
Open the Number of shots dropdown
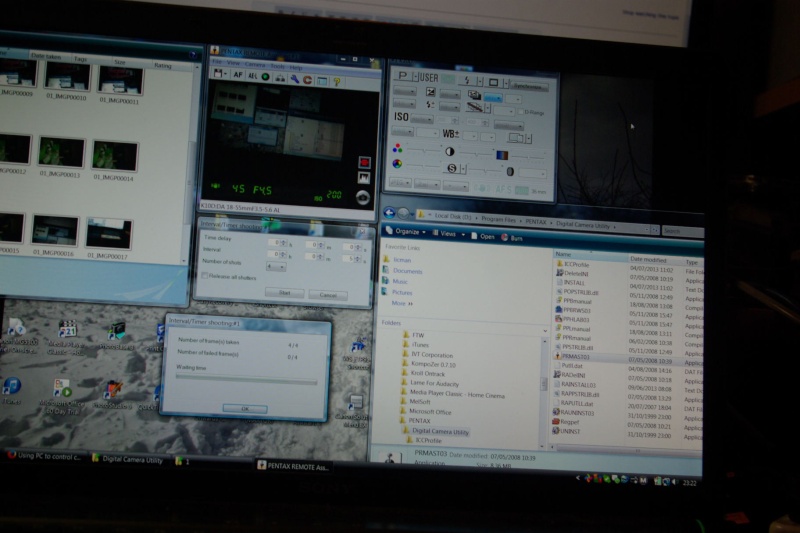tap(276, 266)
